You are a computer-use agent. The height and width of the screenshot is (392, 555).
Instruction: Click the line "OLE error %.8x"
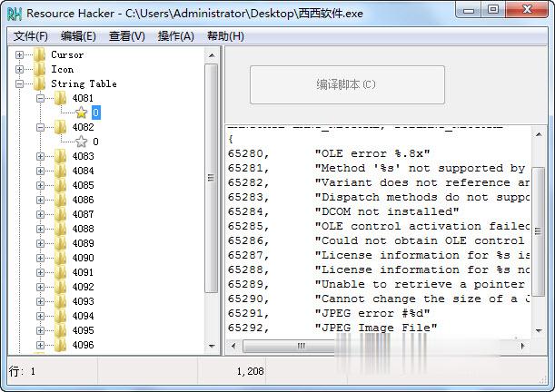tap(372, 153)
